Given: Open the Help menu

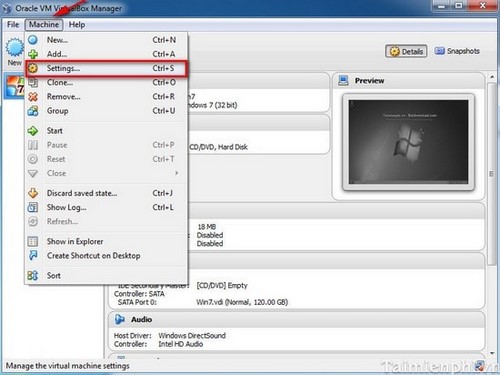Looking at the screenshot, I should [x=77, y=24].
